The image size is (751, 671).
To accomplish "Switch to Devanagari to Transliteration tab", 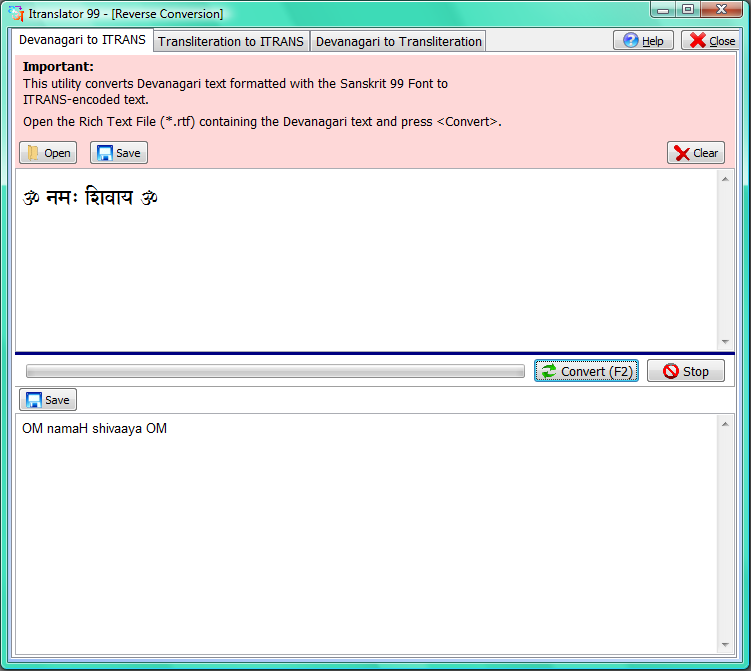I will point(398,42).
